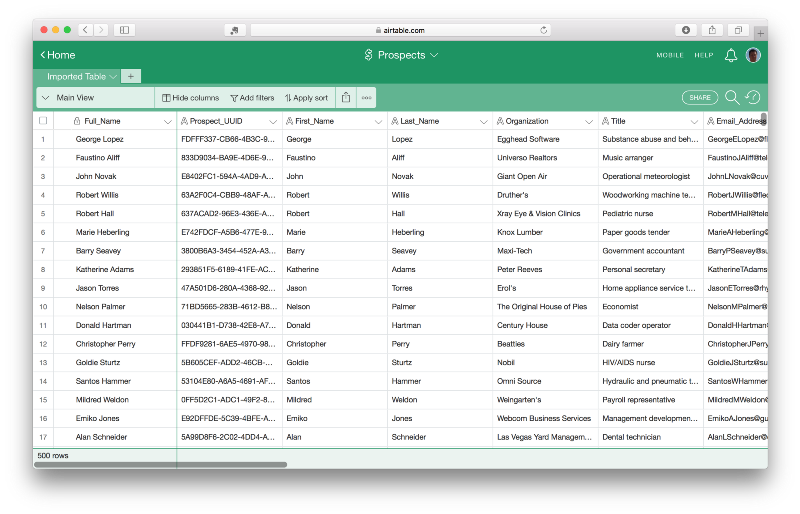
Task: Select the George Lopez name cell
Action: tap(115, 139)
